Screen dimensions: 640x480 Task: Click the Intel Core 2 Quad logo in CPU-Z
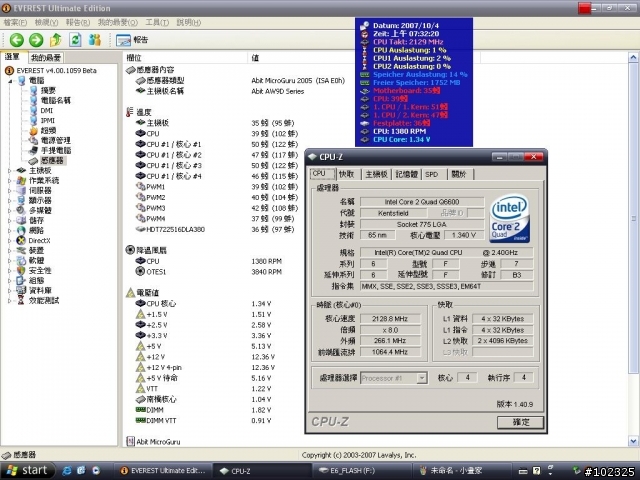click(510, 218)
